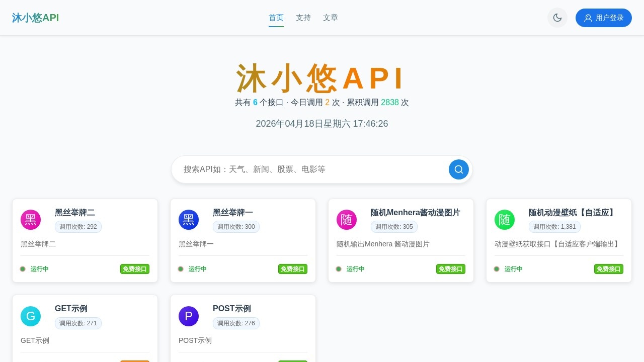This screenshot has width=644, height=362.
Task: Click the GET示例 cyan G icon
Action: (x=30, y=316)
